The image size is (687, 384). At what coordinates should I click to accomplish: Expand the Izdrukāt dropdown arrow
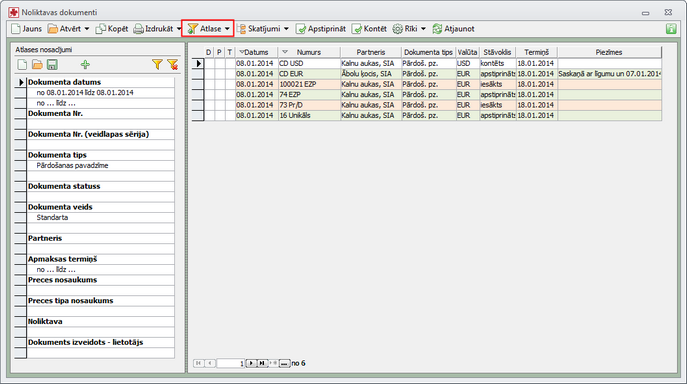point(179,29)
